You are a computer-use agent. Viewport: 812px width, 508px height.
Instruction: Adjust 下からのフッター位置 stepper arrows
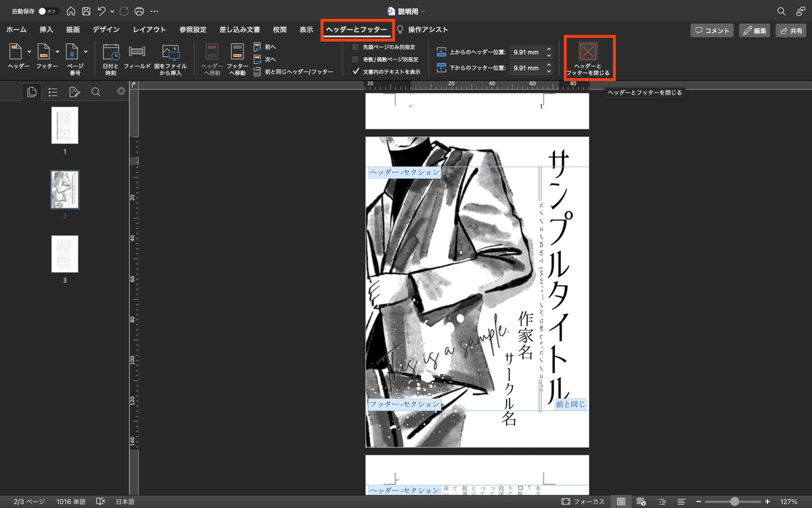pos(549,68)
